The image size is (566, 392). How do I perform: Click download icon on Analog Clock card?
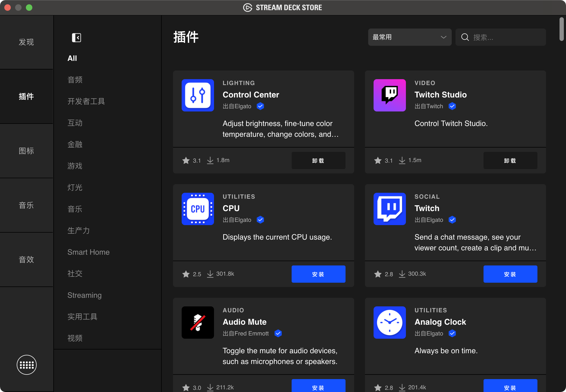pyautogui.click(x=402, y=387)
